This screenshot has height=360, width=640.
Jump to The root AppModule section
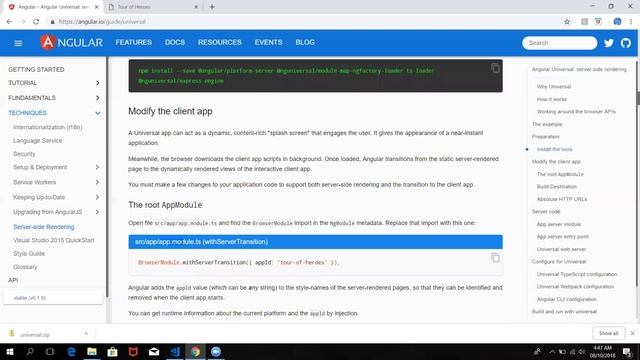(x=560, y=174)
